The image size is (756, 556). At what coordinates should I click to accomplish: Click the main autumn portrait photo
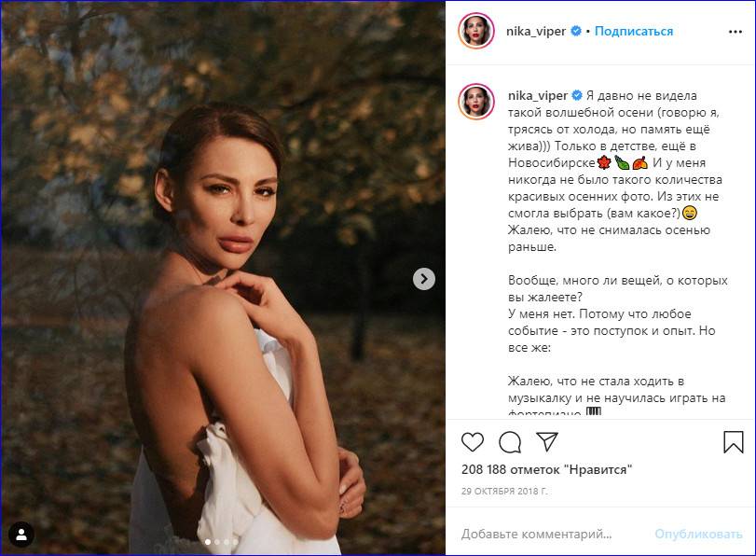(x=224, y=233)
